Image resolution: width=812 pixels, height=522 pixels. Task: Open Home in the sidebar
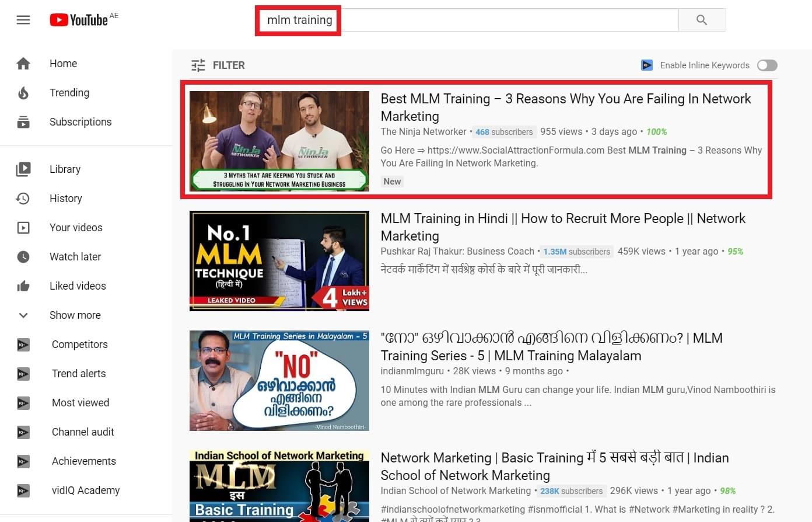[64, 64]
